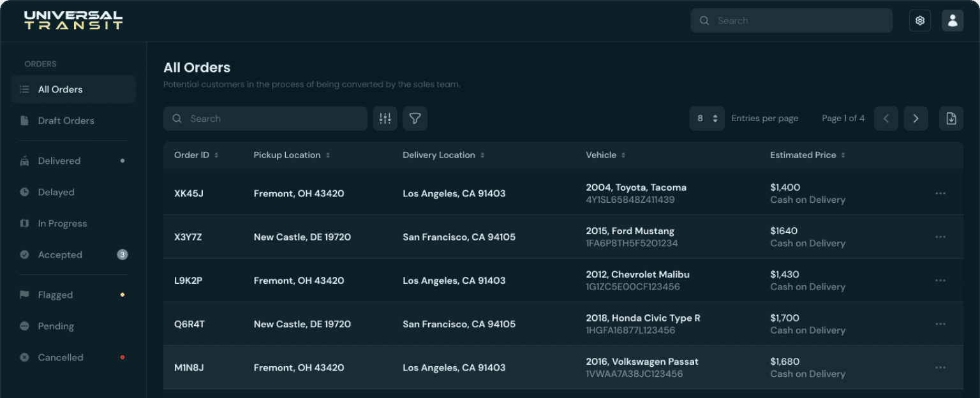Show Flagged orders from sidebar
Screen dimensions: 980x398
point(56,295)
